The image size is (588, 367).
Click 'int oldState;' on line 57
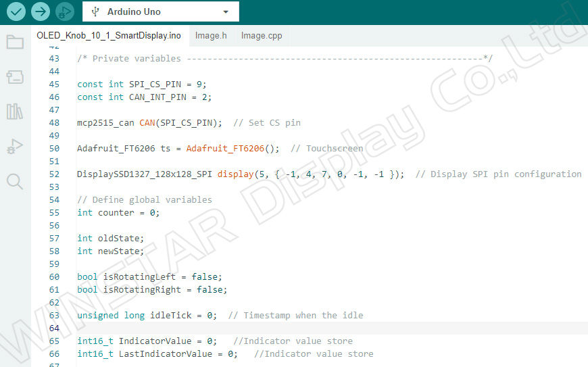[x=111, y=239]
